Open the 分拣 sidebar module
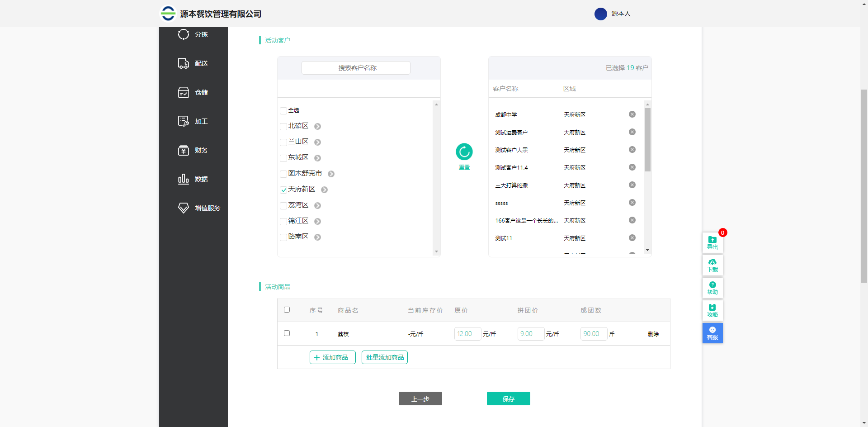 coord(193,34)
